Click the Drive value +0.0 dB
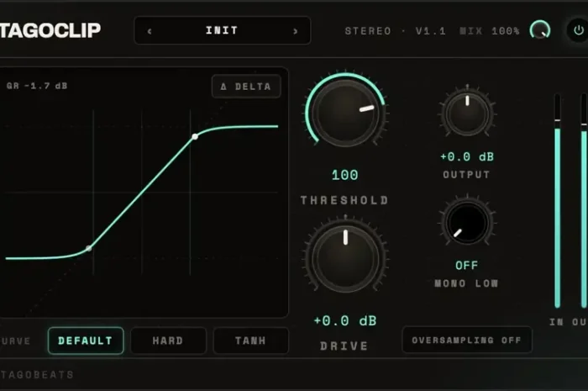This screenshot has width=588, height=391. pos(345,321)
